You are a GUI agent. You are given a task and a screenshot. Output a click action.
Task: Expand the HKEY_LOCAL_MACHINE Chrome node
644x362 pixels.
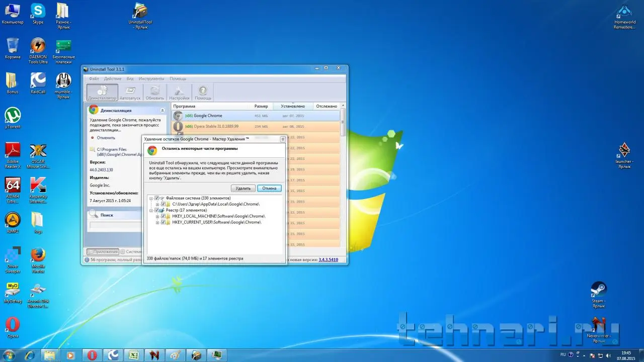pos(157,216)
